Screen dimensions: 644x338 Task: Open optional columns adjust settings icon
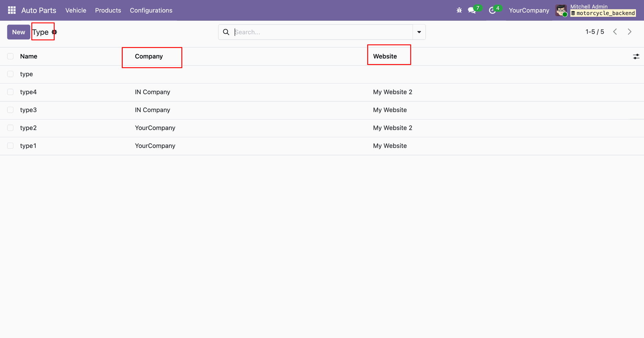[636, 57]
